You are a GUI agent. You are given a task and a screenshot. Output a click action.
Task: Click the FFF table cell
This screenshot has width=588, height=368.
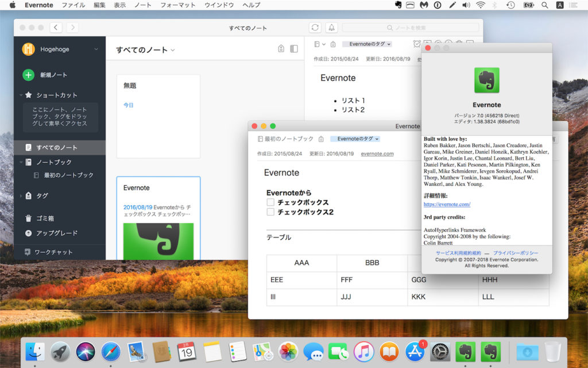(x=372, y=280)
